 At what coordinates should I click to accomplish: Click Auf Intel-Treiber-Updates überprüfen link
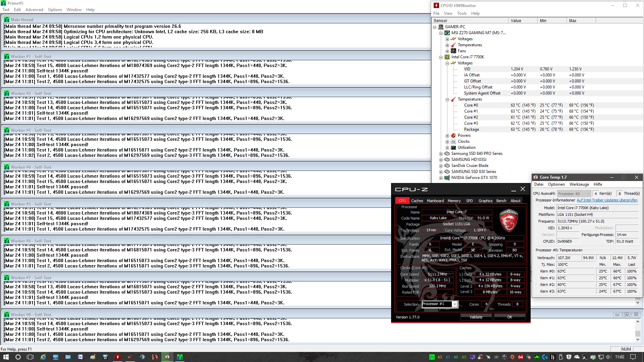click(x=607, y=200)
